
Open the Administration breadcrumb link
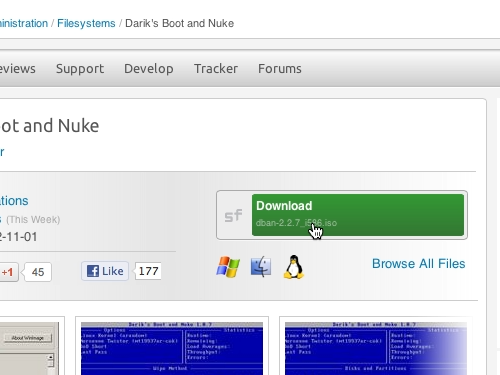(24, 23)
